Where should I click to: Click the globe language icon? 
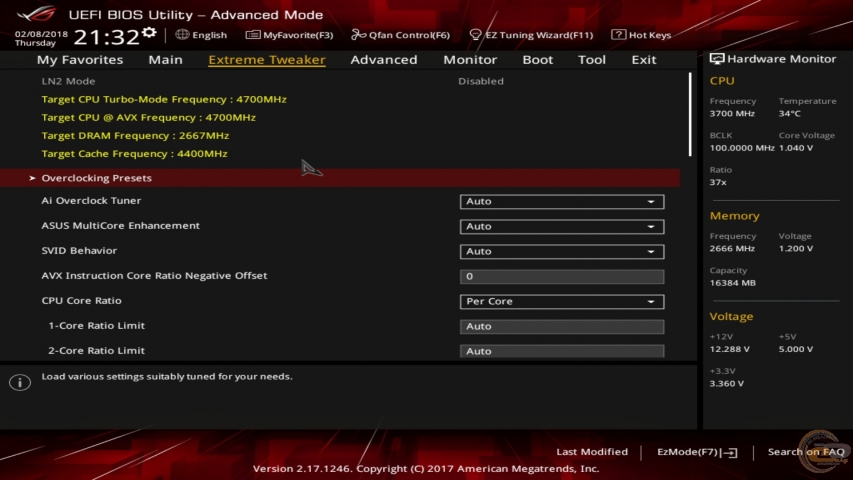[x=182, y=34]
